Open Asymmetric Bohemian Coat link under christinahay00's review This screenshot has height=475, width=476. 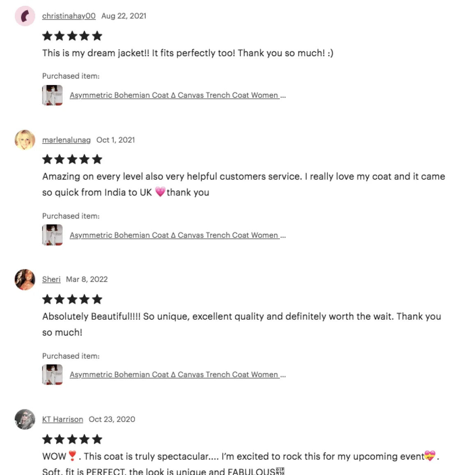[177, 95]
